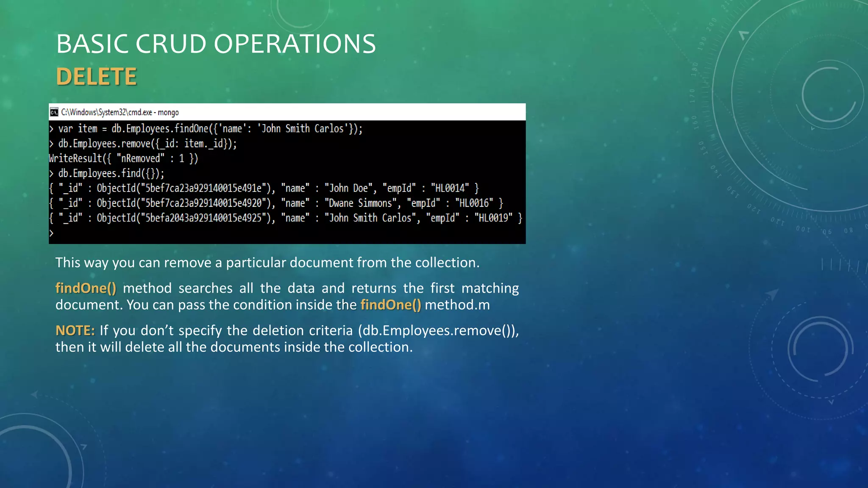The width and height of the screenshot is (868, 488).
Task: Click the var item findOne command line
Action: pos(206,129)
